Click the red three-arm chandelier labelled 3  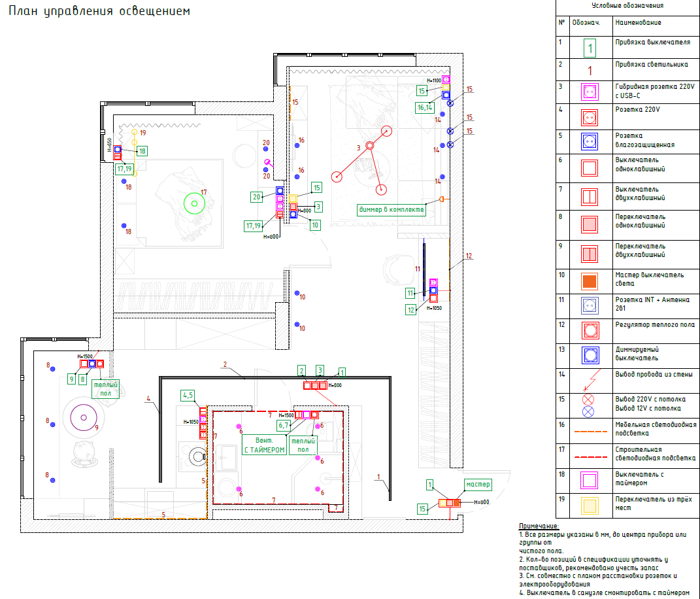pyautogui.click(x=365, y=160)
